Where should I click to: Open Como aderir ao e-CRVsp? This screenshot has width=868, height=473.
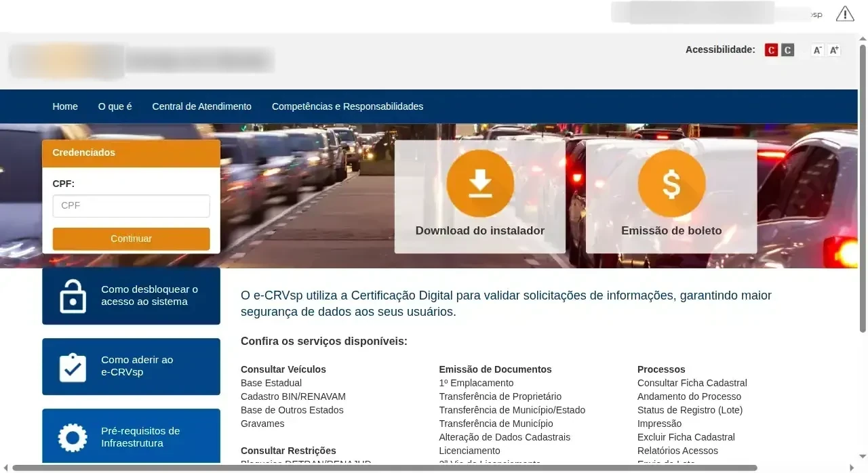pos(132,367)
